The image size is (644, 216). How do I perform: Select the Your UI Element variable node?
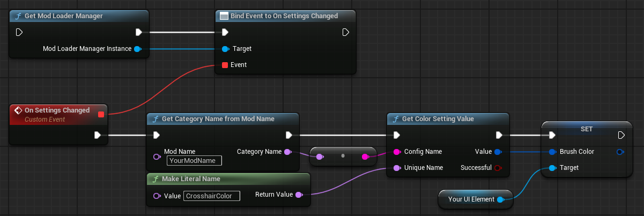476,199
